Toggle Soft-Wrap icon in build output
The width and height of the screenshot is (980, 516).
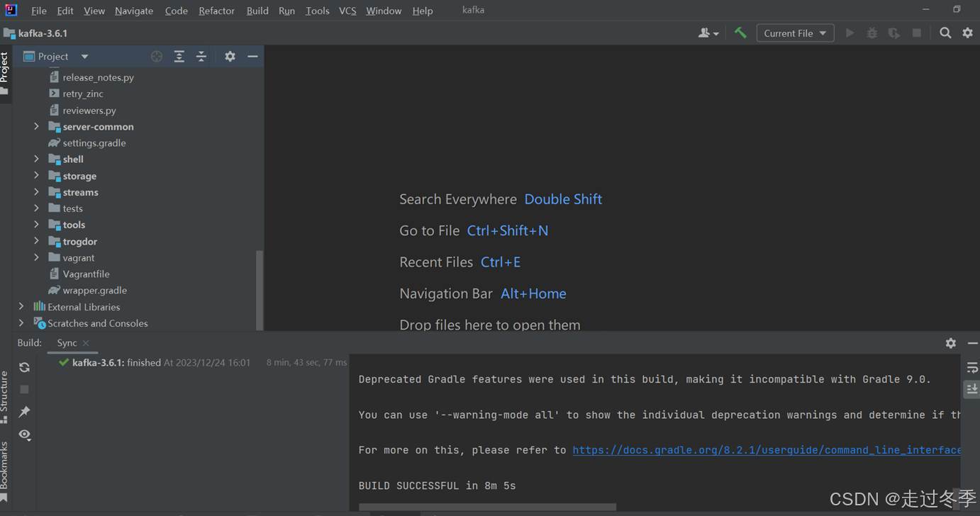click(x=971, y=367)
